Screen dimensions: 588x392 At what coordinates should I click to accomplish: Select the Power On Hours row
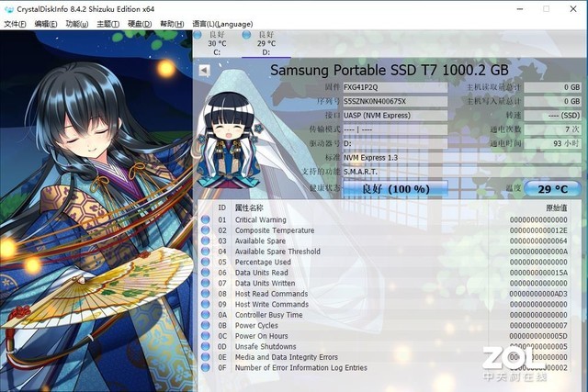coord(384,336)
